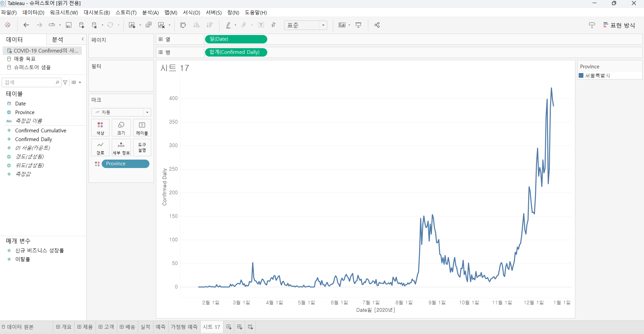Image resolution: width=644 pixels, height=334 pixels.
Task: Click the filter fields funnel icon
Action: [x=65, y=82]
